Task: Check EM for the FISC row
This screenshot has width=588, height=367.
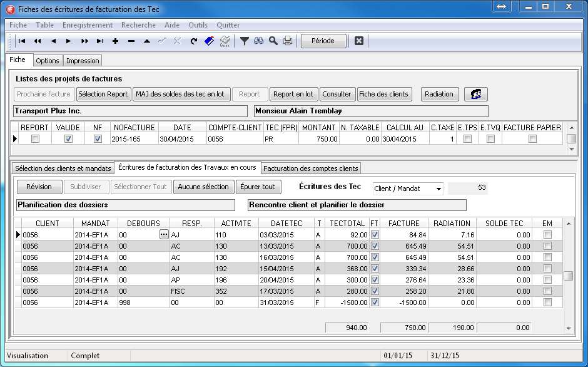Action: coord(547,291)
